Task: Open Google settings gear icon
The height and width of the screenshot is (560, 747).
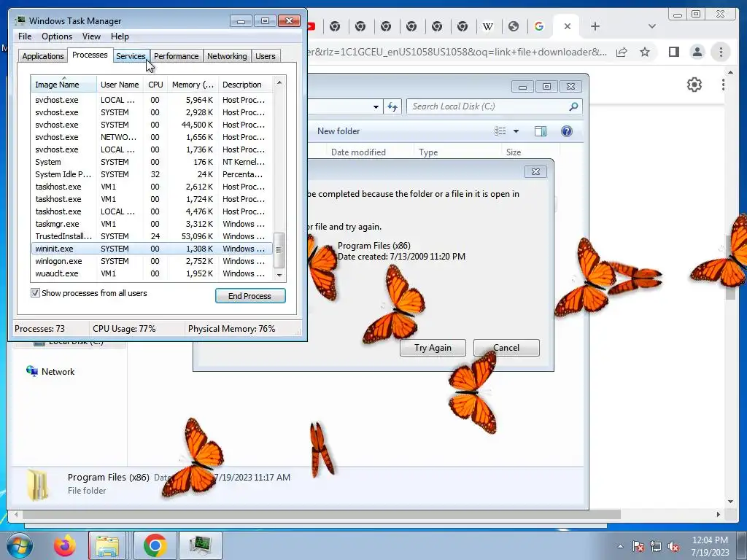Action: pos(694,85)
